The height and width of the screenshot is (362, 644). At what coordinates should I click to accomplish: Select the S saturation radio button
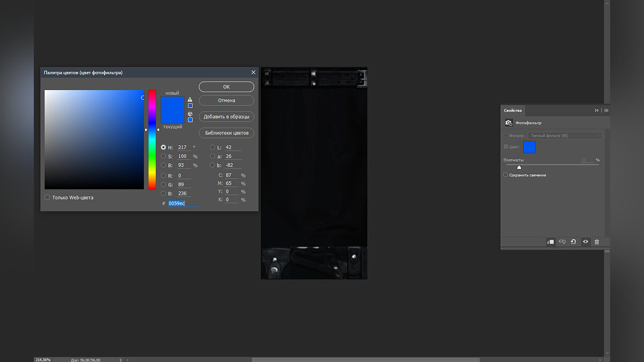point(164,157)
